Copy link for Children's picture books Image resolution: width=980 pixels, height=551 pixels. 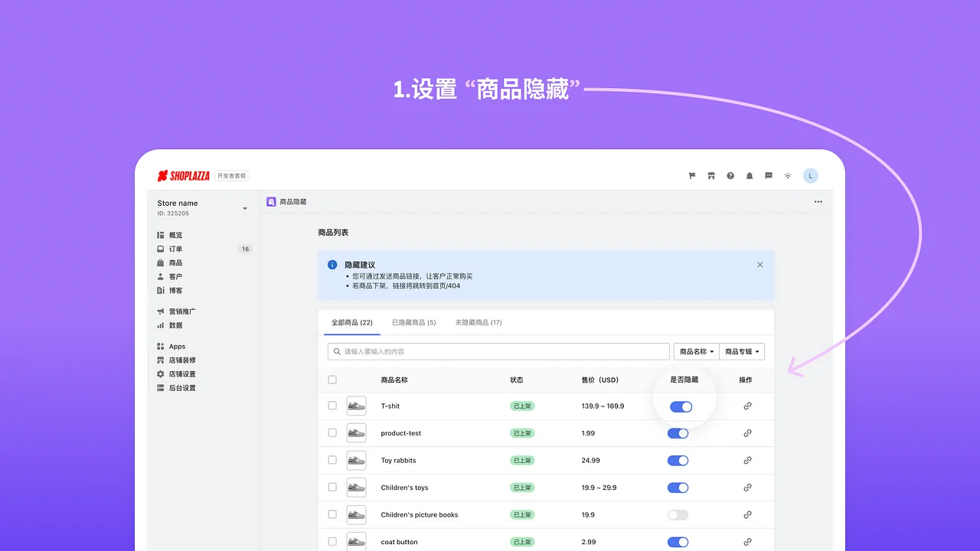click(x=748, y=515)
